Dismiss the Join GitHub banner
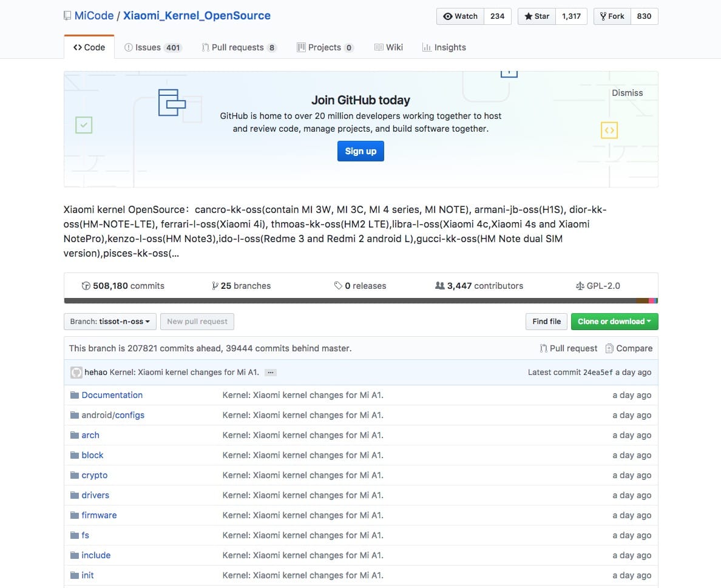Viewport: 721px width, 588px height. pyautogui.click(x=627, y=93)
